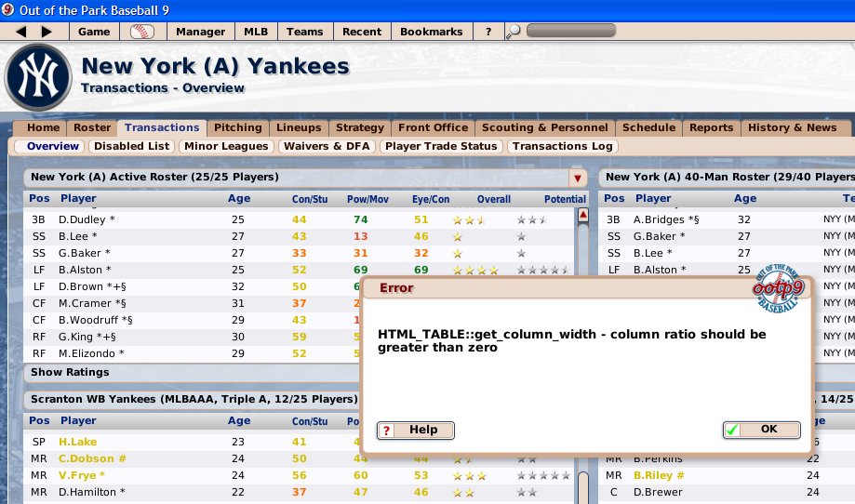Click the app icon in the title bar

click(x=7, y=10)
